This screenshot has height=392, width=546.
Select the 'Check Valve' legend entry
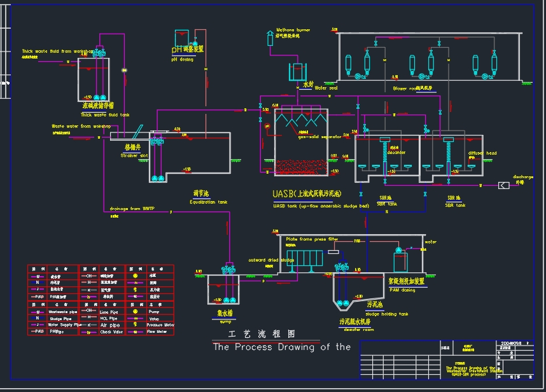click(x=111, y=332)
